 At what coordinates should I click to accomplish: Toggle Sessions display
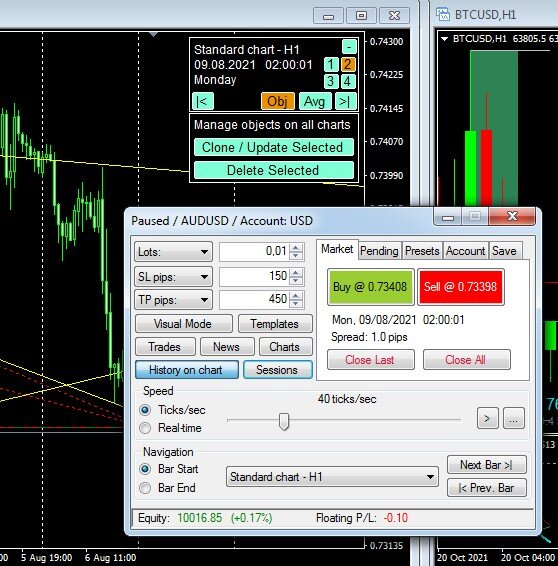pos(278,370)
